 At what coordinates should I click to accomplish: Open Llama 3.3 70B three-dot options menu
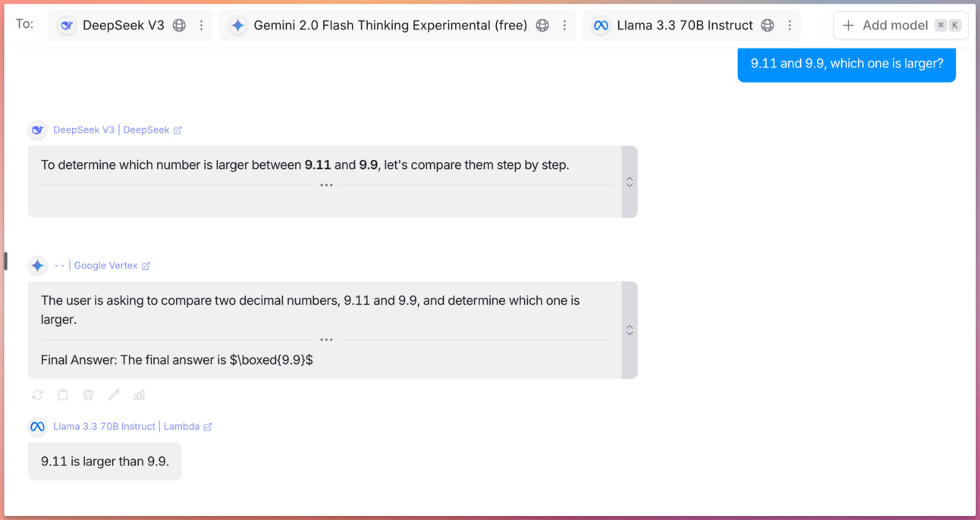coord(790,25)
